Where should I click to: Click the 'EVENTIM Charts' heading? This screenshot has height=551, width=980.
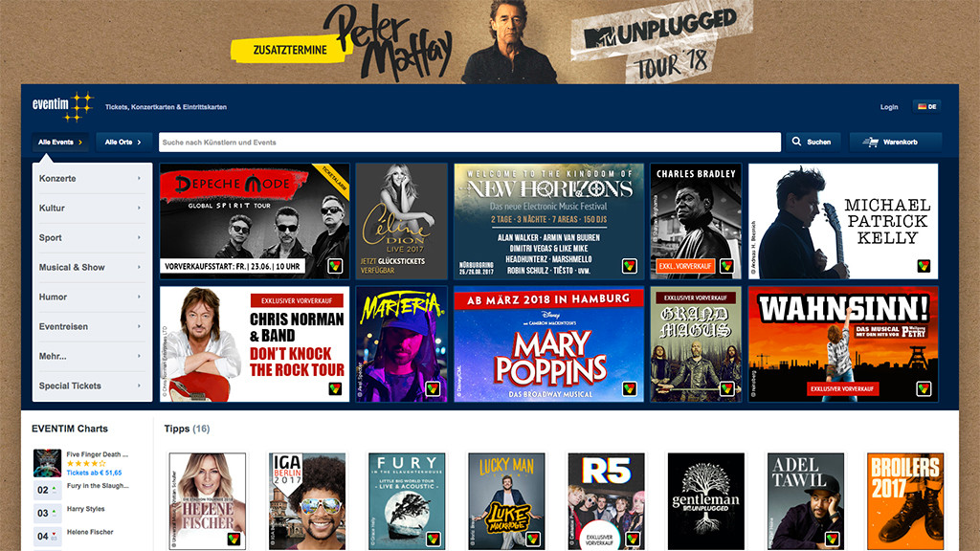[x=70, y=429]
